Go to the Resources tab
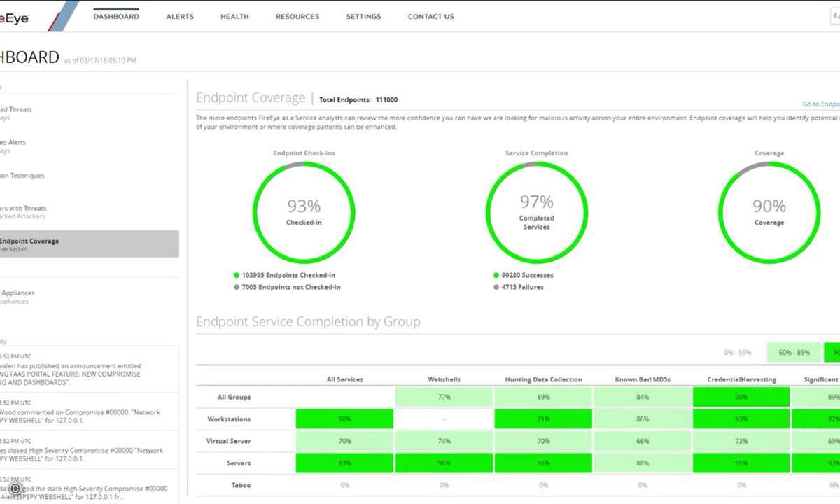Screen dimensions: 840x504 297,16
